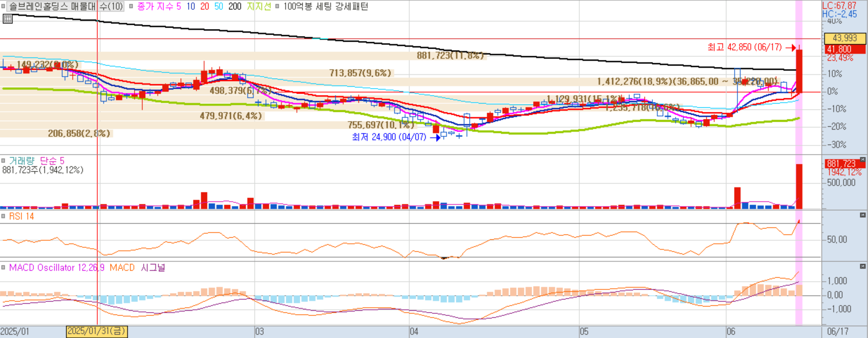Click the large red 06/17 candlestick
The image size is (868, 338).
[x=799, y=71]
